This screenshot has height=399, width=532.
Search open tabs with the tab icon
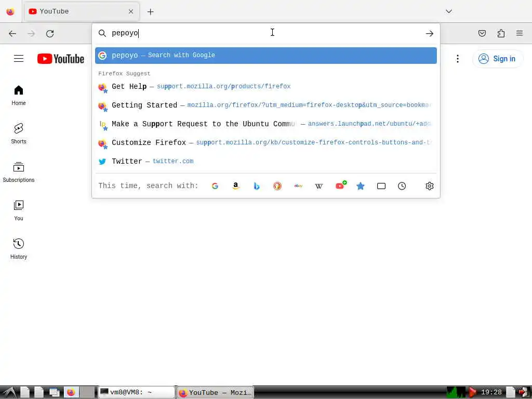pos(381,186)
